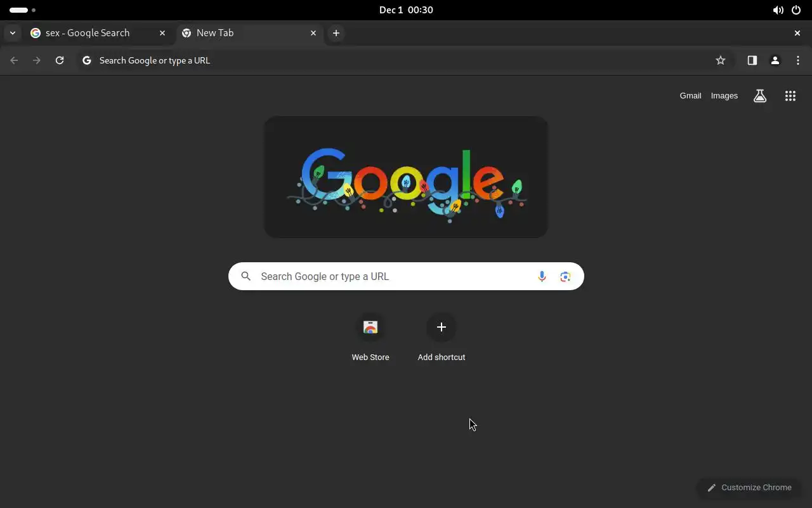Click the magnifier icon in search box
The height and width of the screenshot is (508, 812).
[246, 276]
